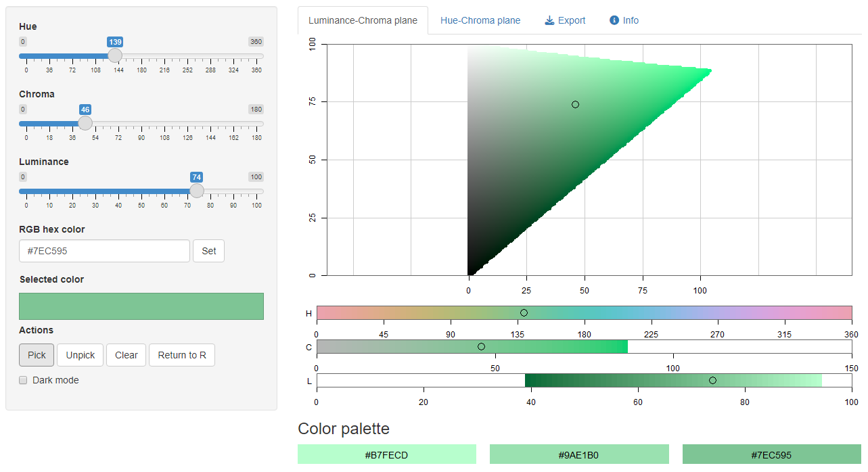Click the marker on the H gradient bar
Viewport: 868px width, 472px height.
click(x=524, y=312)
